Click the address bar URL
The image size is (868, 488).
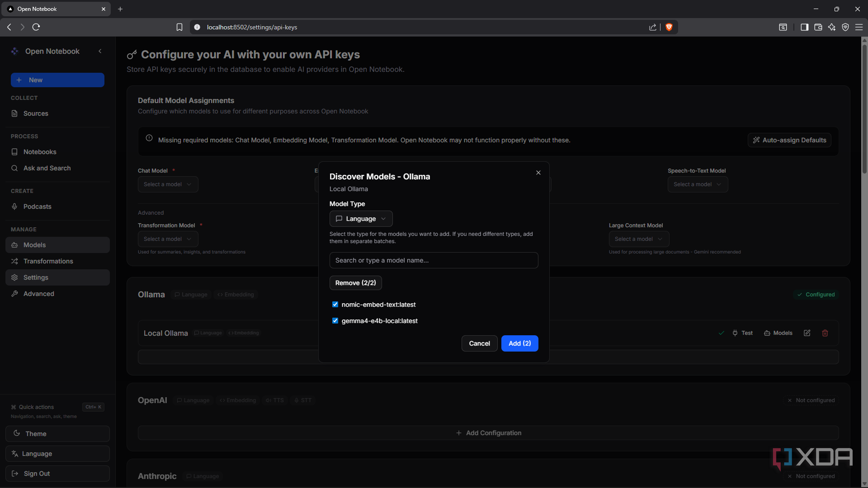click(252, 27)
